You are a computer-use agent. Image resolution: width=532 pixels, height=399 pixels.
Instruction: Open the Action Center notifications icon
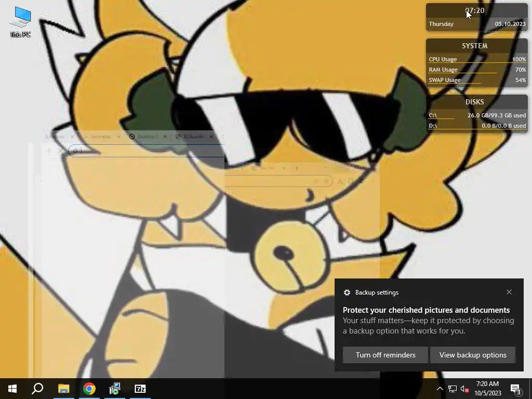coord(516,389)
